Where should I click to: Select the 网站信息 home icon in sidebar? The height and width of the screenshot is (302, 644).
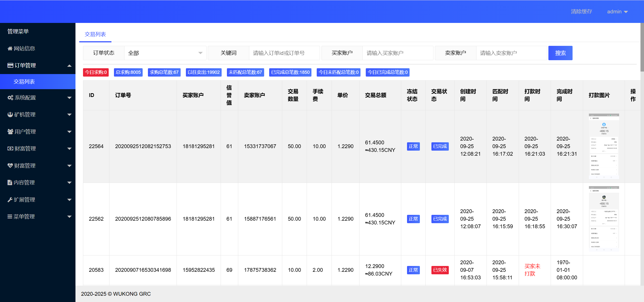[10, 48]
